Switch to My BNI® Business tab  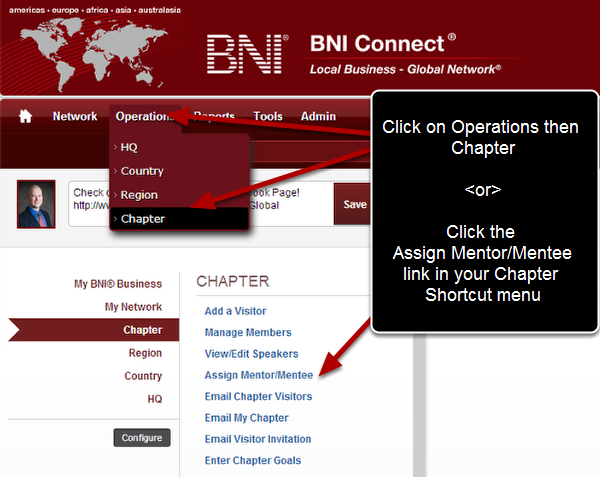tap(118, 284)
